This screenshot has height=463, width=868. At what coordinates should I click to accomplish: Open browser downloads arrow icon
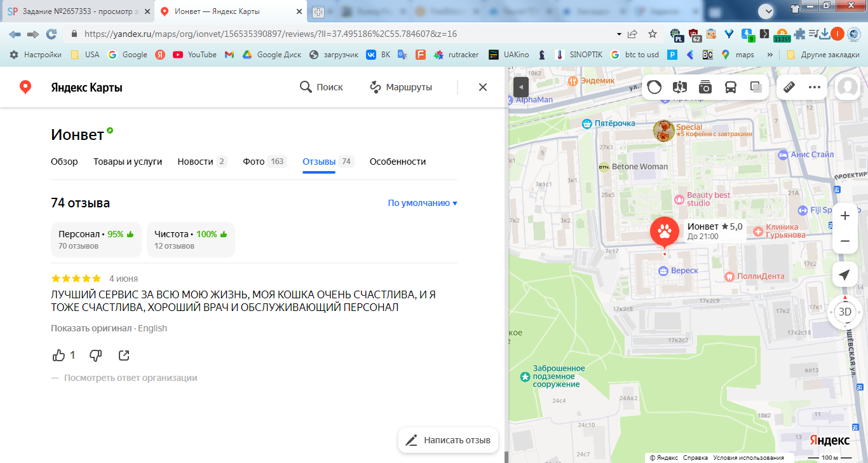pyautogui.click(x=824, y=34)
